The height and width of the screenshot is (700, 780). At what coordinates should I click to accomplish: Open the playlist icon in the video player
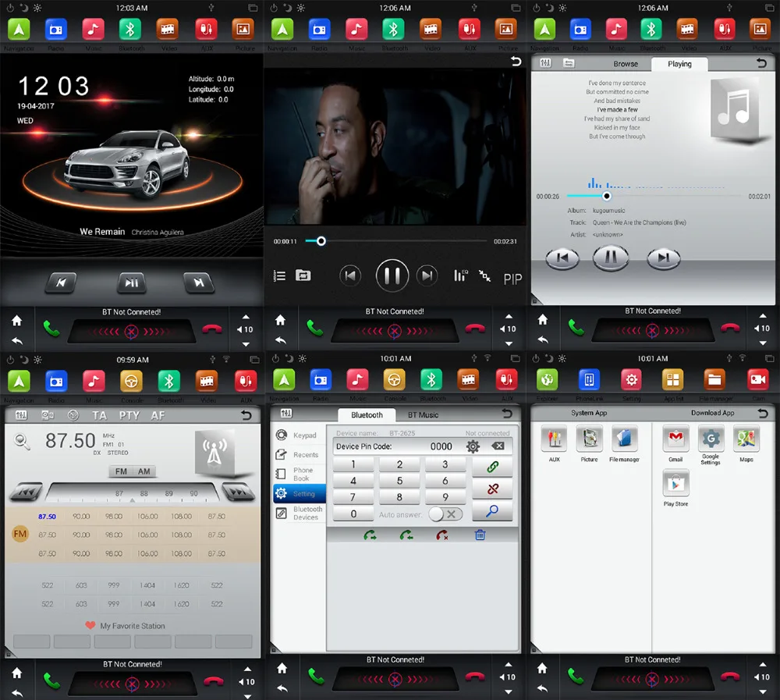click(280, 275)
